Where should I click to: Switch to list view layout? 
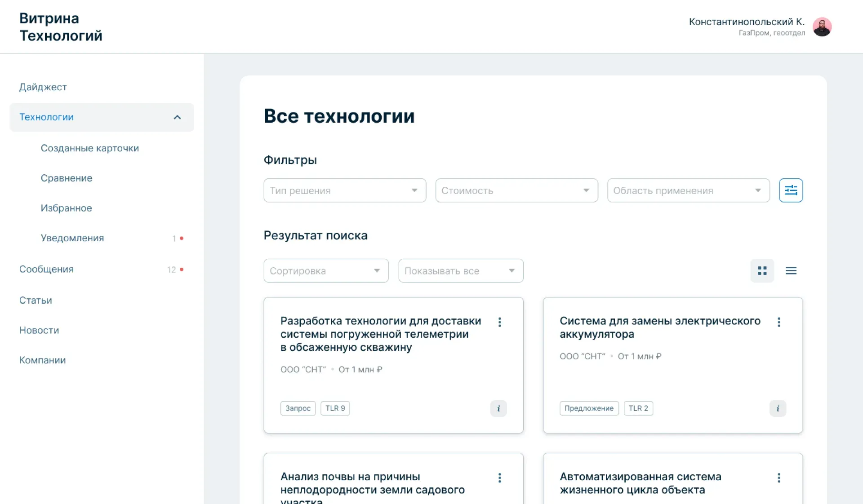[x=791, y=270]
